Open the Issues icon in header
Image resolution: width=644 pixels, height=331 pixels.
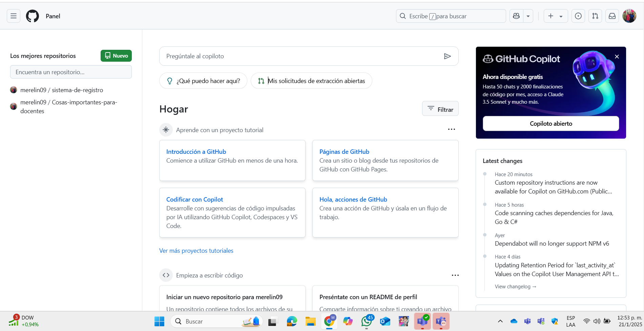click(578, 16)
